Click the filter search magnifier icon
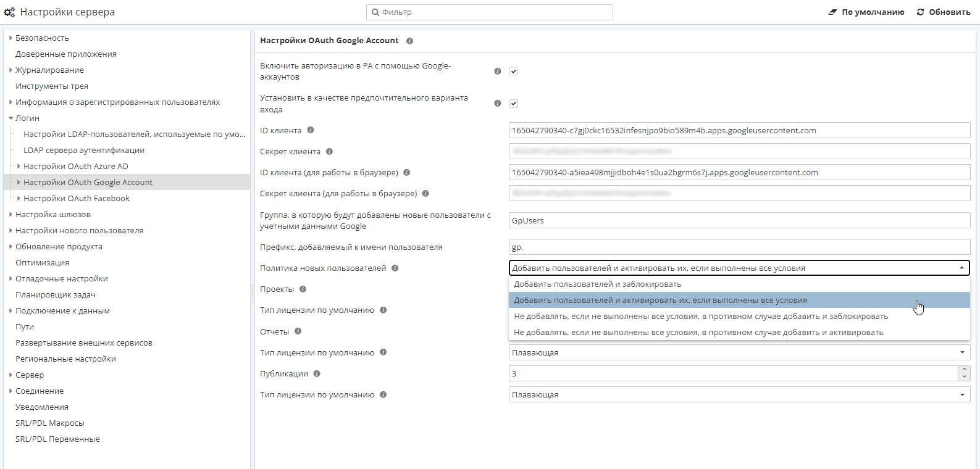This screenshot has width=980, height=469. click(375, 12)
